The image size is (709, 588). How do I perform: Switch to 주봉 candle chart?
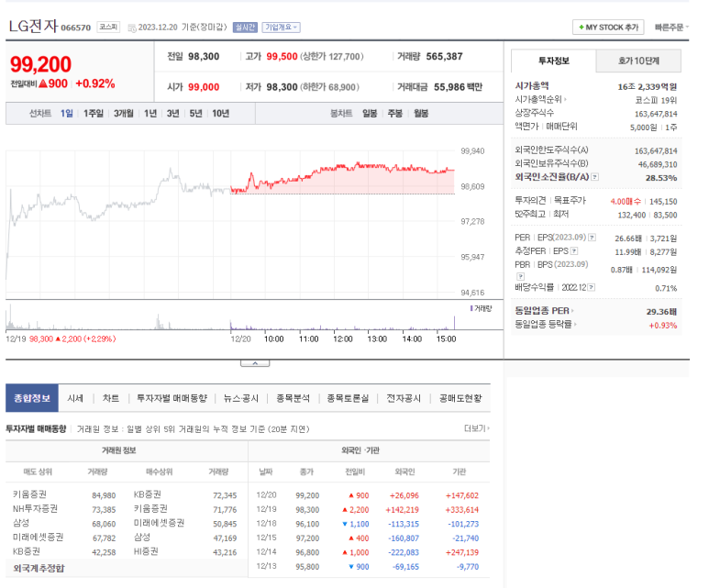click(x=394, y=114)
